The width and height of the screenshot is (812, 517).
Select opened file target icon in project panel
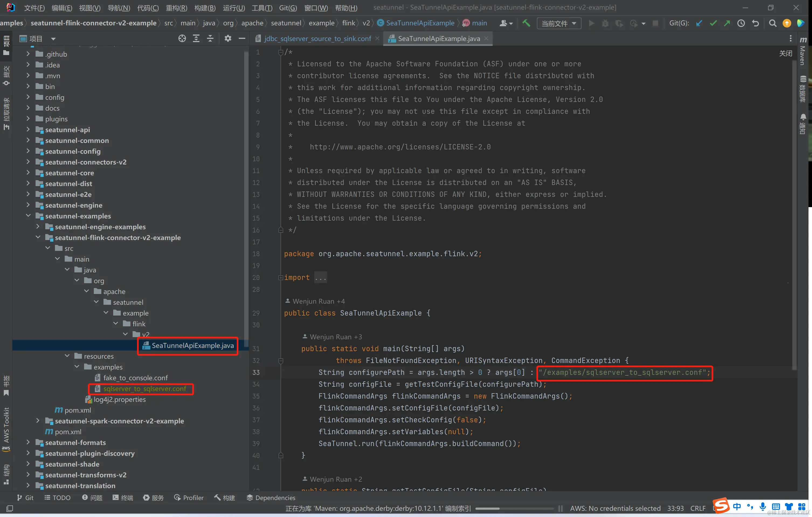coord(182,39)
